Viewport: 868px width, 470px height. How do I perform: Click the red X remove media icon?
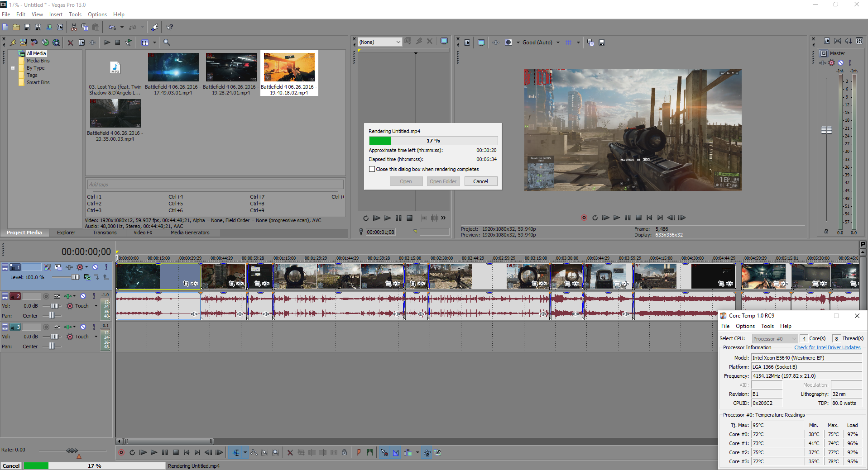click(71, 43)
